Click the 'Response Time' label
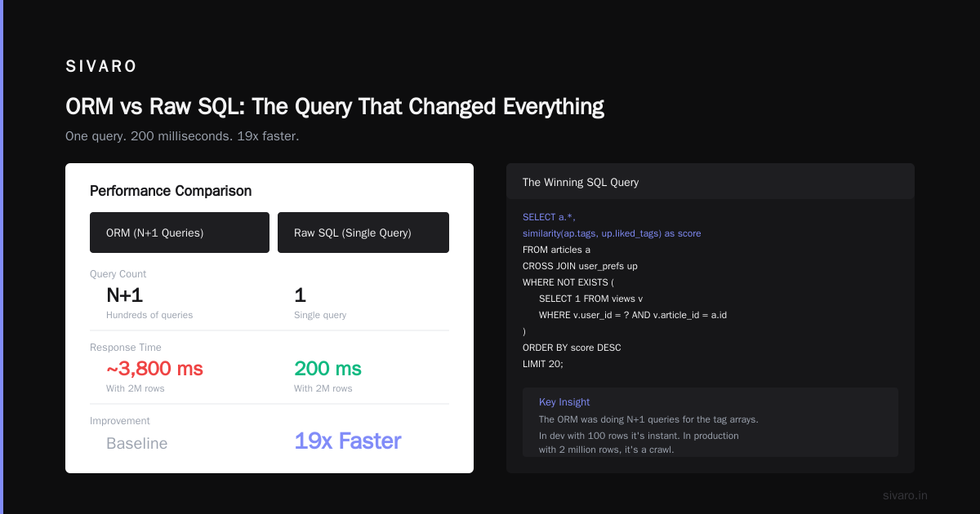This screenshot has height=514, width=980. tap(126, 348)
